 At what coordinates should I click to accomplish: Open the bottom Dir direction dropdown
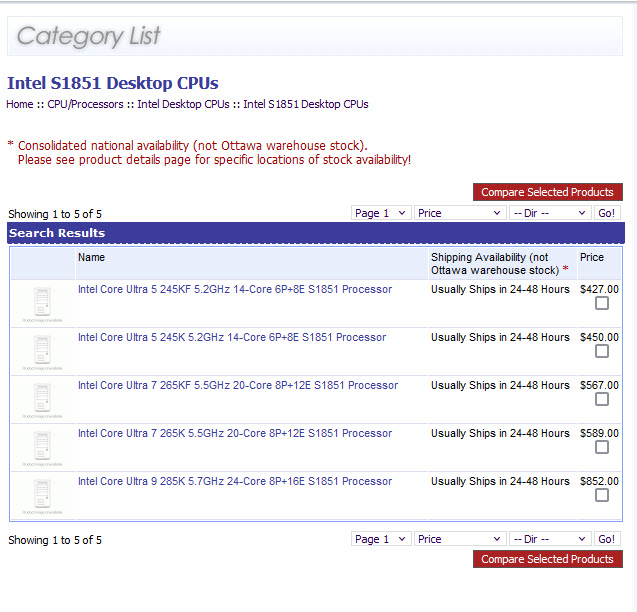coord(550,539)
